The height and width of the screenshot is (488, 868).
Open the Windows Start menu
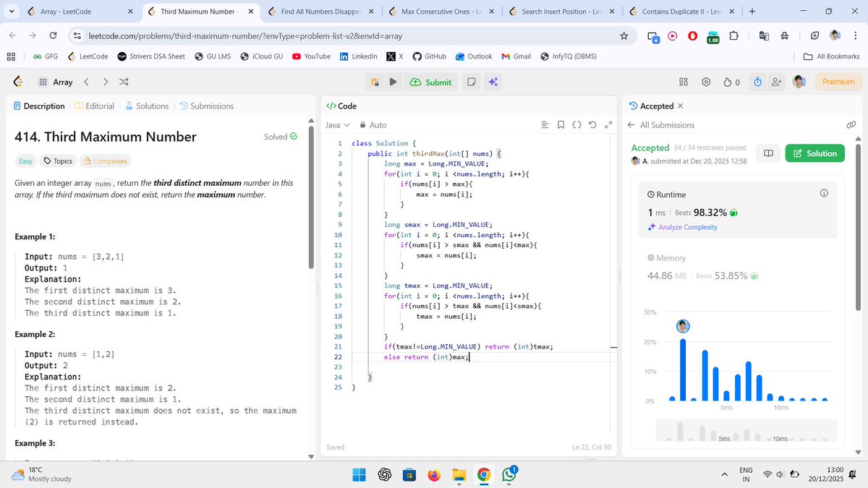tap(359, 474)
